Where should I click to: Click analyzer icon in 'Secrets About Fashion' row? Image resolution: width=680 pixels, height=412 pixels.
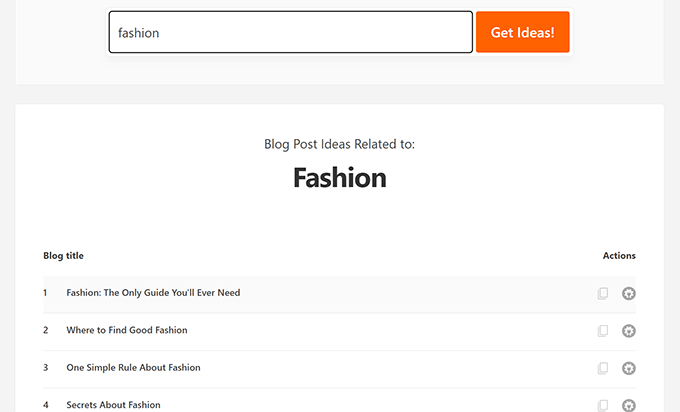pos(628,405)
